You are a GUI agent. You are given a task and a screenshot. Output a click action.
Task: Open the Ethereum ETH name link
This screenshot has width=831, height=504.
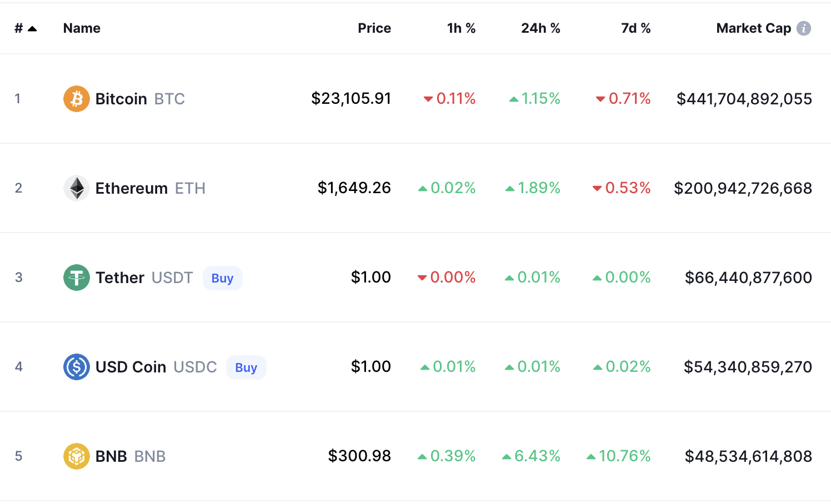[151, 188]
